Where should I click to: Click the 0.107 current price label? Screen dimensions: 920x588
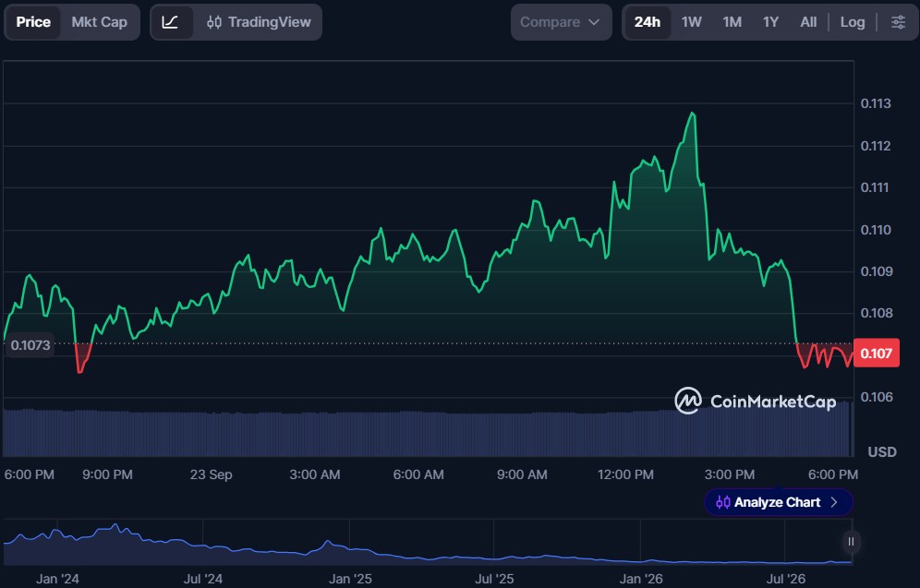876,353
